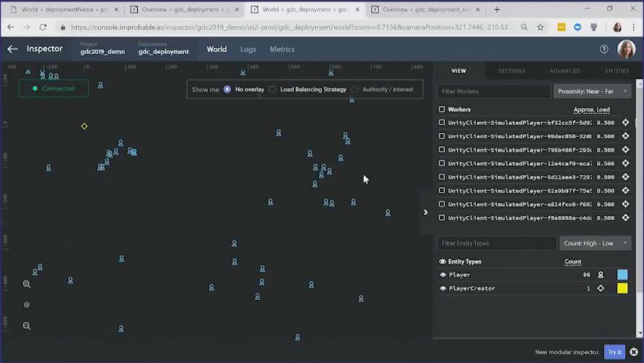This screenshot has height=363, width=644.
Task: Switch to the World < deploymentName browser tab
Action: coord(64,9)
